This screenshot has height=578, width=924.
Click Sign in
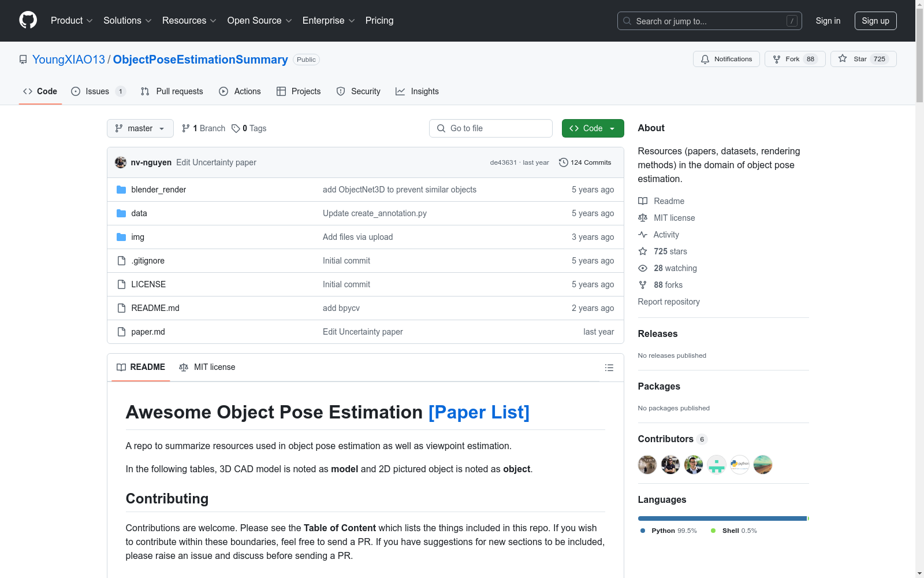tap(828, 21)
